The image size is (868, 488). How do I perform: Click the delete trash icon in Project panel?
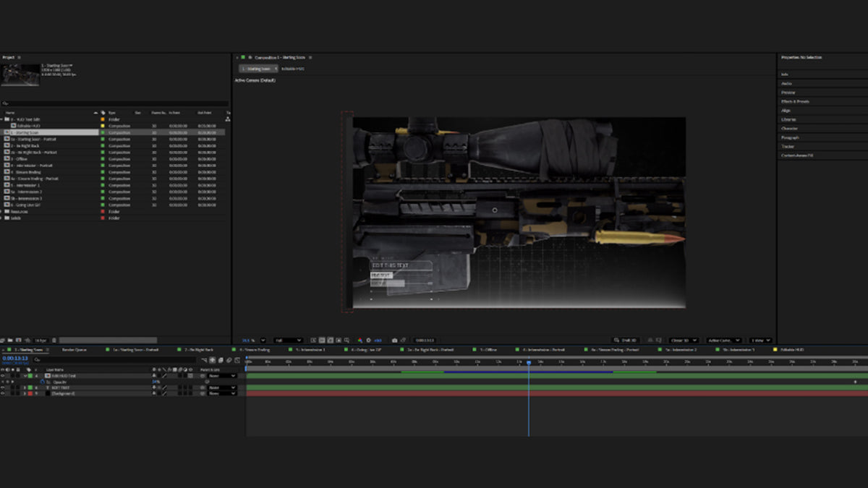[54, 340]
